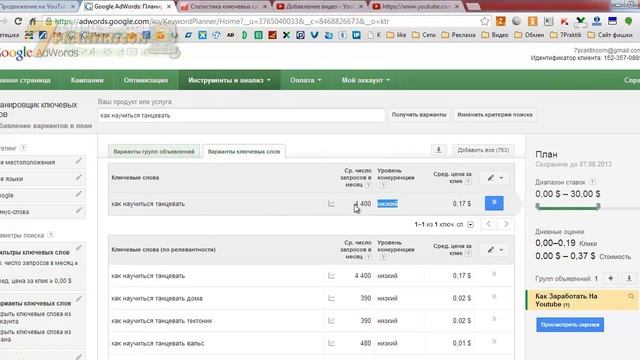Viewport: 640px width, 360px height.
Task: Go to previous page of keyword results
Action: click(489, 224)
